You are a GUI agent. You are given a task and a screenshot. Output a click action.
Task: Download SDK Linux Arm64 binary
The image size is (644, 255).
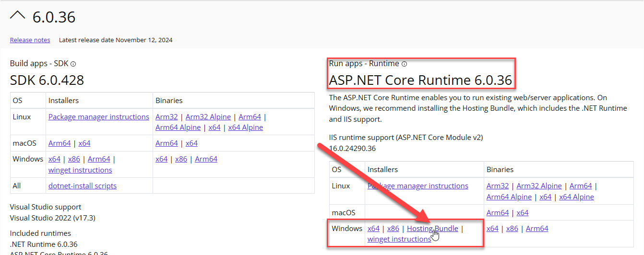(250, 117)
